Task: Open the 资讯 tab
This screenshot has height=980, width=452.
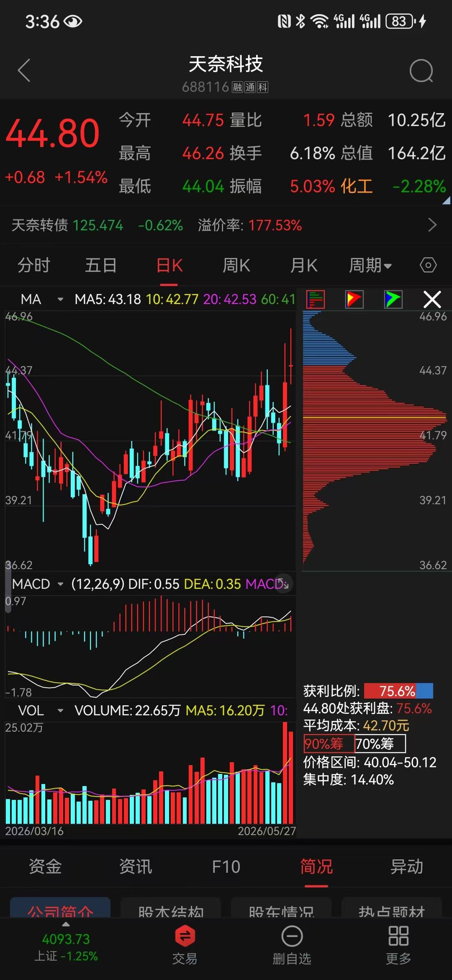Action: coord(136,867)
